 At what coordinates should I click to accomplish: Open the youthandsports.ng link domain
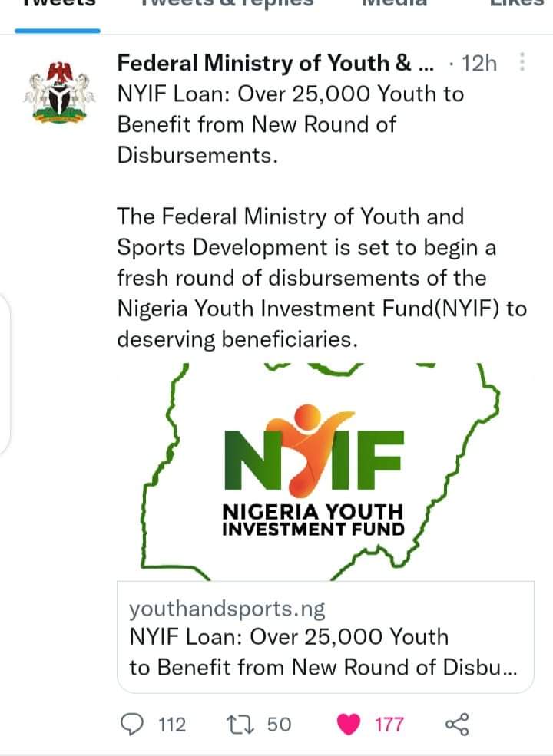pyautogui.click(x=227, y=609)
